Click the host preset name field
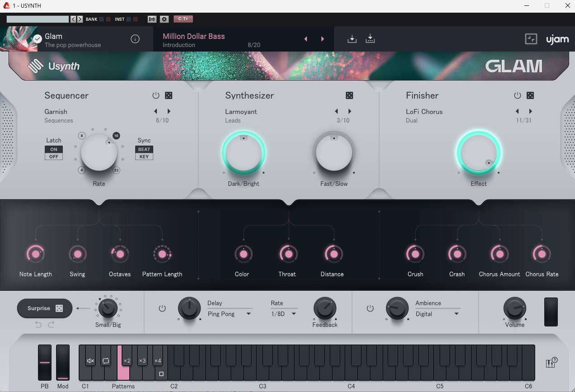Image resolution: width=575 pixels, height=392 pixels. (38, 19)
